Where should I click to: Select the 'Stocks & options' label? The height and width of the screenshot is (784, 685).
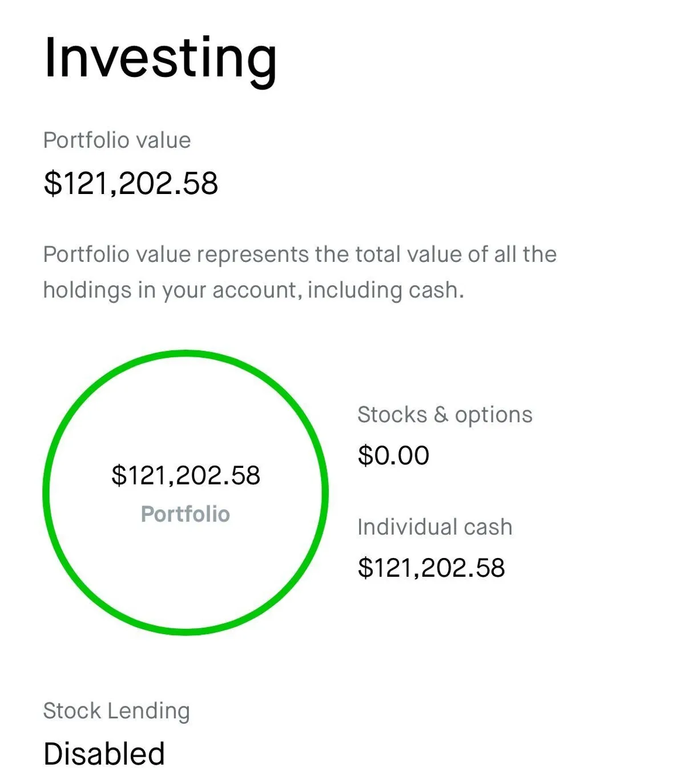445,415
